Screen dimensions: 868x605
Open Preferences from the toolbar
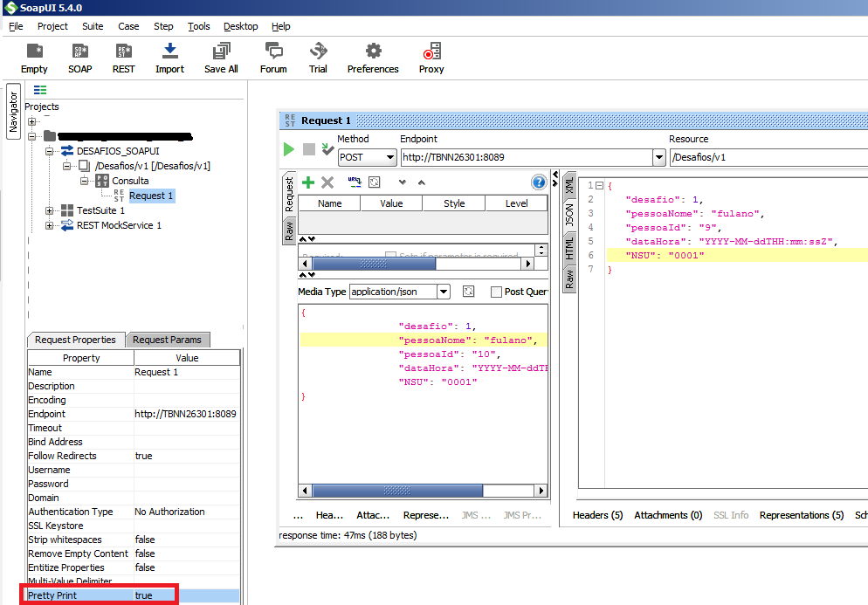coord(373,58)
